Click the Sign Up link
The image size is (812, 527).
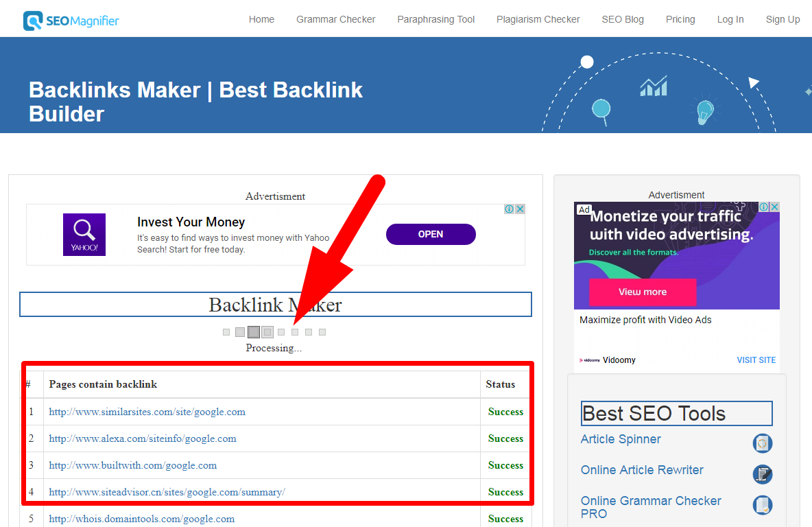[783, 20]
